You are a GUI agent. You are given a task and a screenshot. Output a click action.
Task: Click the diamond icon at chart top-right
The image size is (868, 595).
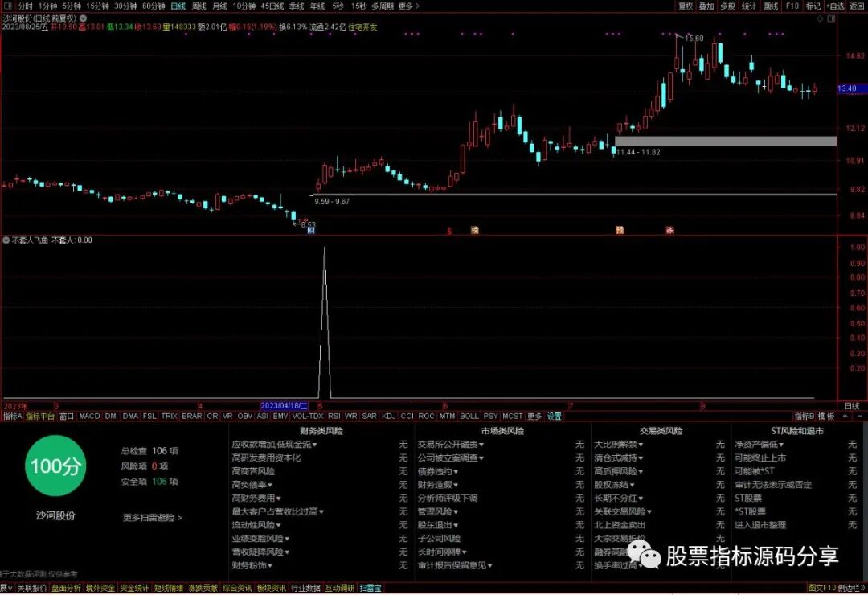pos(820,18)
